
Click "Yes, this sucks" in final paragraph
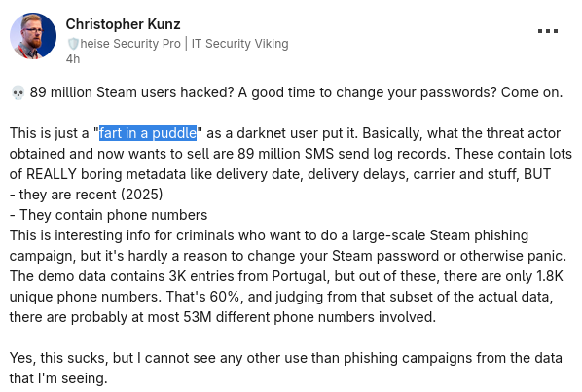58,358
